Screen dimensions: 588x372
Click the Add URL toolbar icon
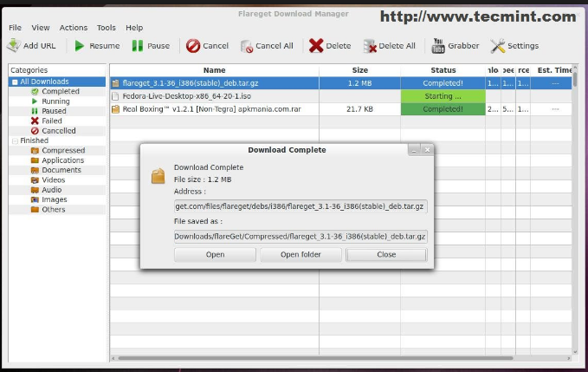[14, 45]
